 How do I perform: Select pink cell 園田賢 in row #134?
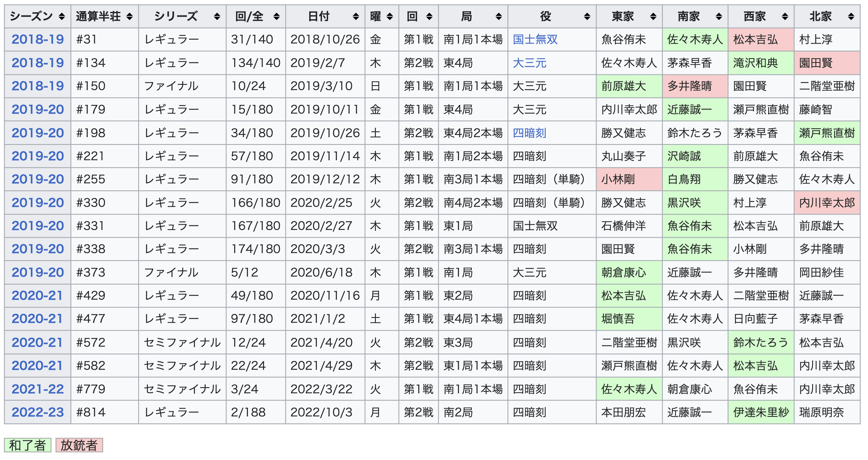tap(827, 63)
